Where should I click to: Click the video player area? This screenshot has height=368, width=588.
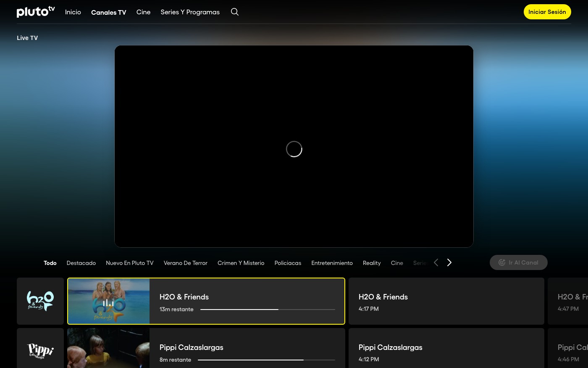[x=294, y=146]
